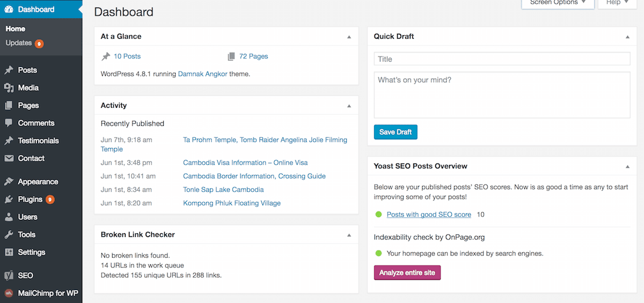Click the Yoast SEO icon in sidebar
This screenshot has height=303, width=644.
click(x=9, y=276)
